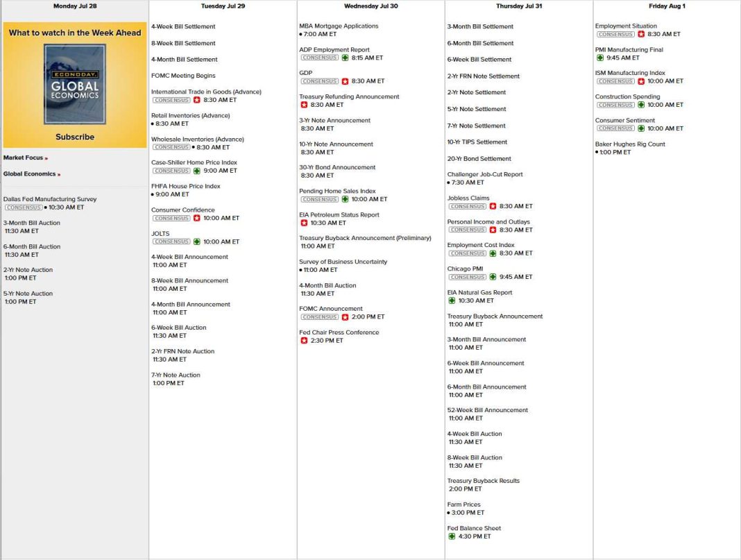Viewport: 741px width, 560px height.
Task: Open Consensus badge for Dallas Fed Manufacturing Survey
Action: tap(23, 207)
